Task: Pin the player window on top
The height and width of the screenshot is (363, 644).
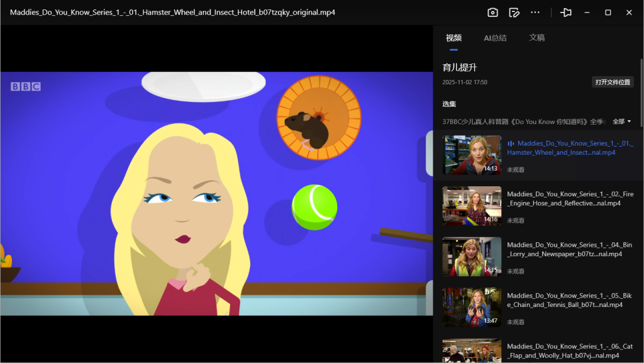Action: point(566,13)
